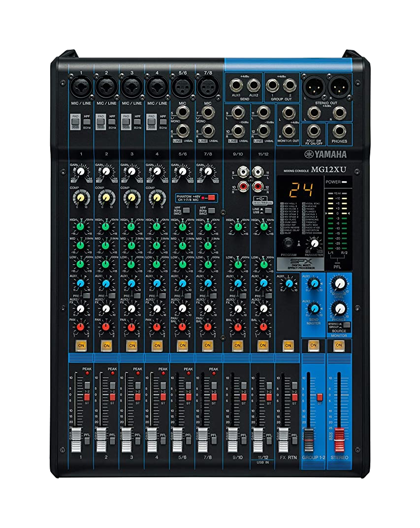Grab the channel 7/8 fader

point(203,440)
